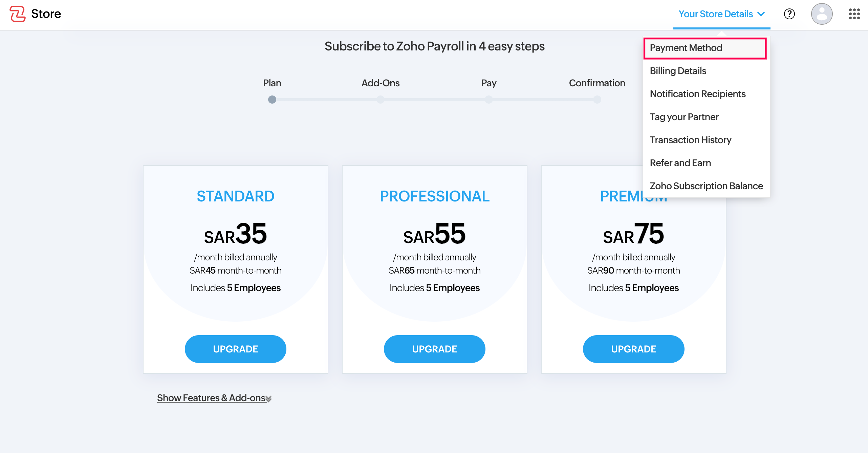Open the Help question mark icon
Image resolution: width=868 pixels, height=453 pixels.
789,14
